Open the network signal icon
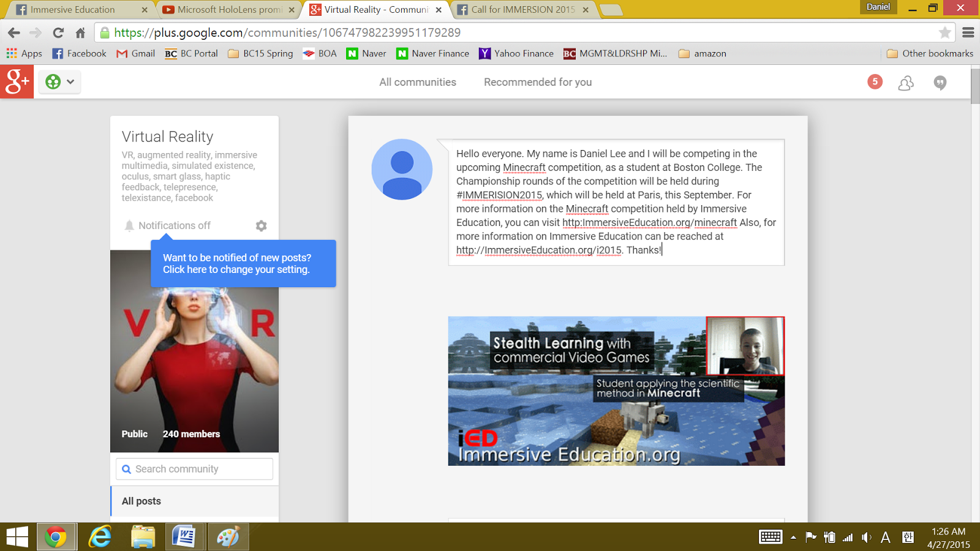Screen dimensions: 980x551 click(x=848, y=537)
